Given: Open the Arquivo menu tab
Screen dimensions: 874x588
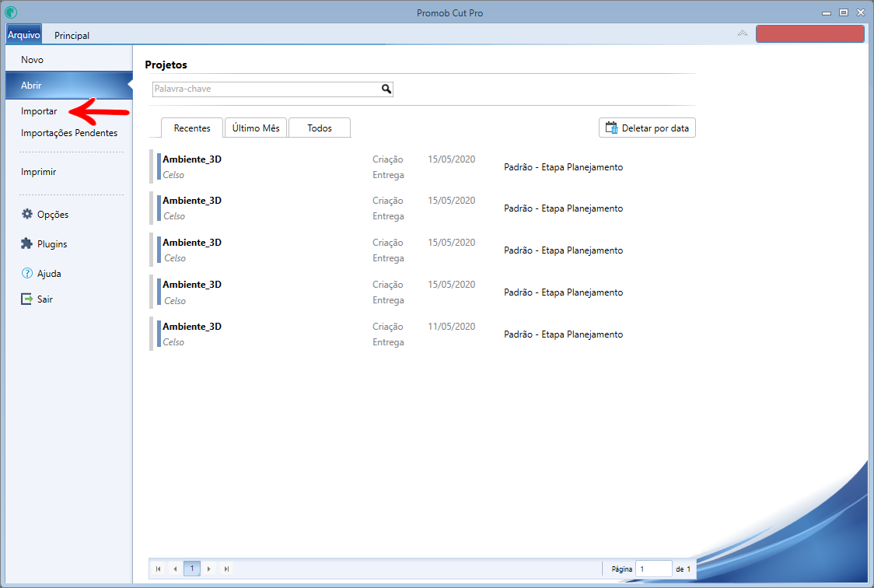Looking at the screenshot, I should (23, 35).
